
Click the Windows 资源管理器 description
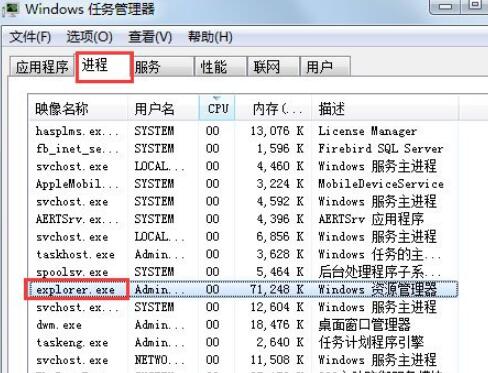click(377, 290)
